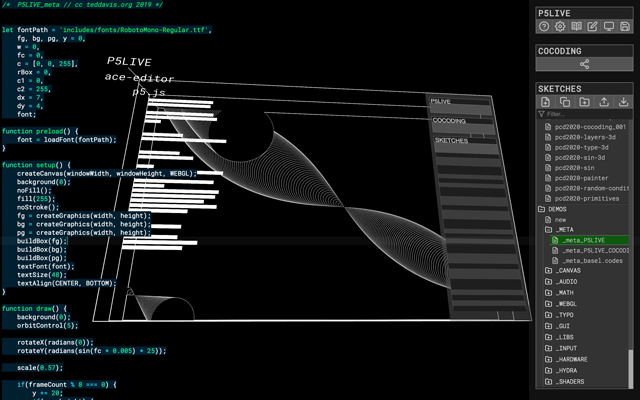Click the sketches Filter input field
This screenshot has height=400, width=640.
point(585,114)
